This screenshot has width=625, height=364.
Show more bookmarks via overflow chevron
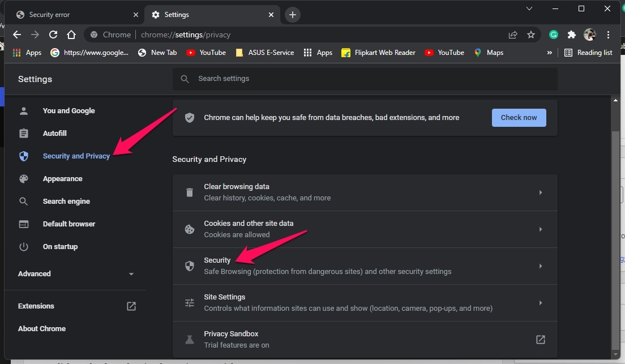pos(549,53)
